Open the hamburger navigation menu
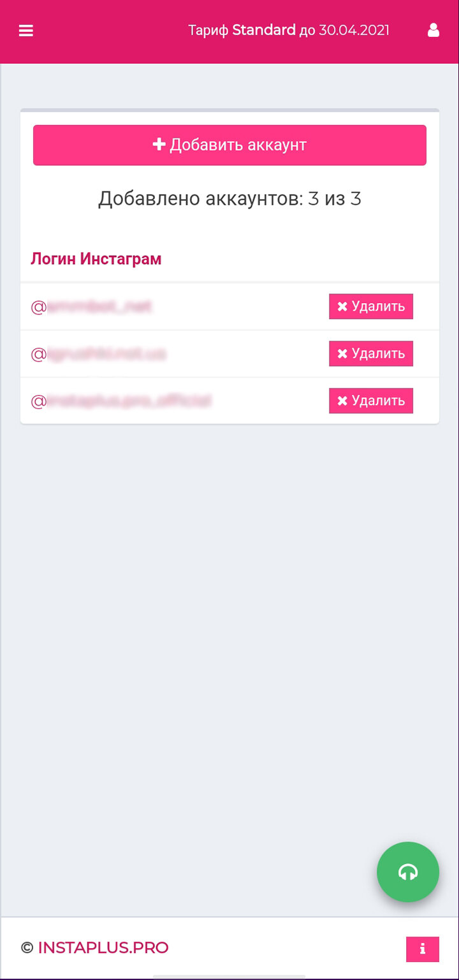The image size is (459, 980). (26, 31)
